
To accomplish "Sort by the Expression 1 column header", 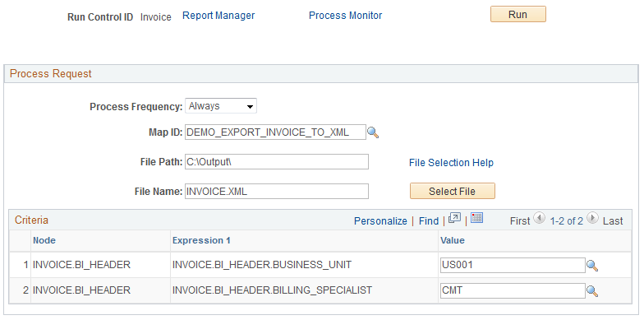I will 201,240.
